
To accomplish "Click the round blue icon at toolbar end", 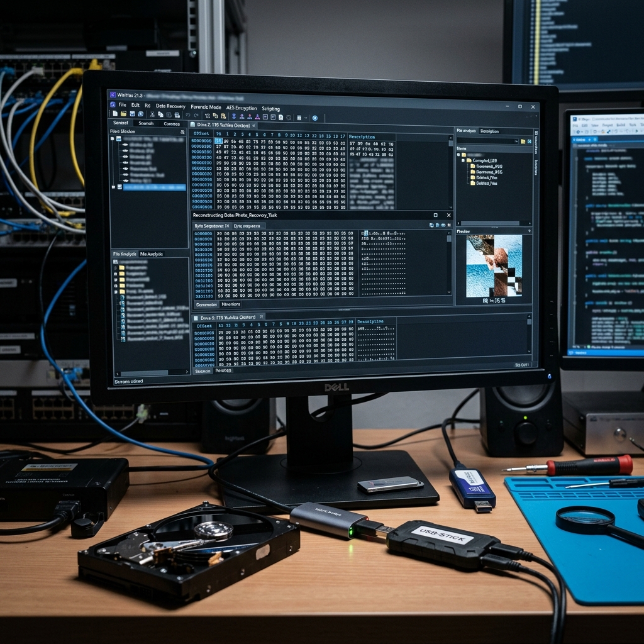I will 315,118.
